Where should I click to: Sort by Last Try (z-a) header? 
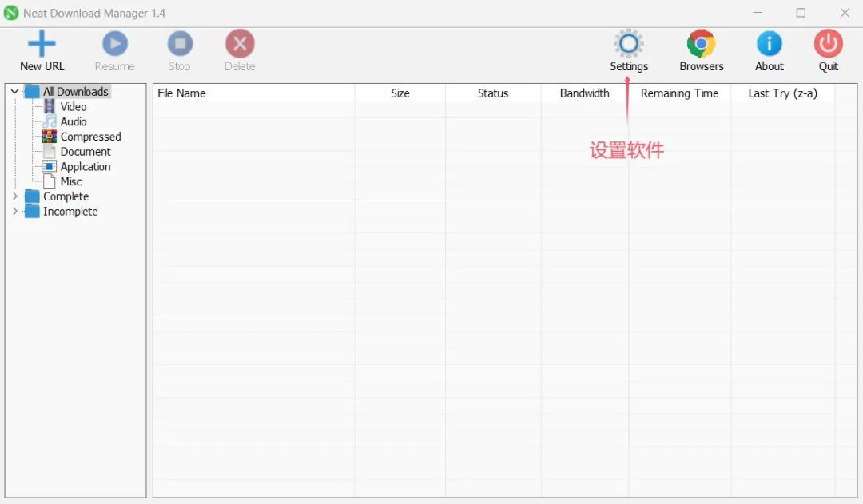coord(782,93)
